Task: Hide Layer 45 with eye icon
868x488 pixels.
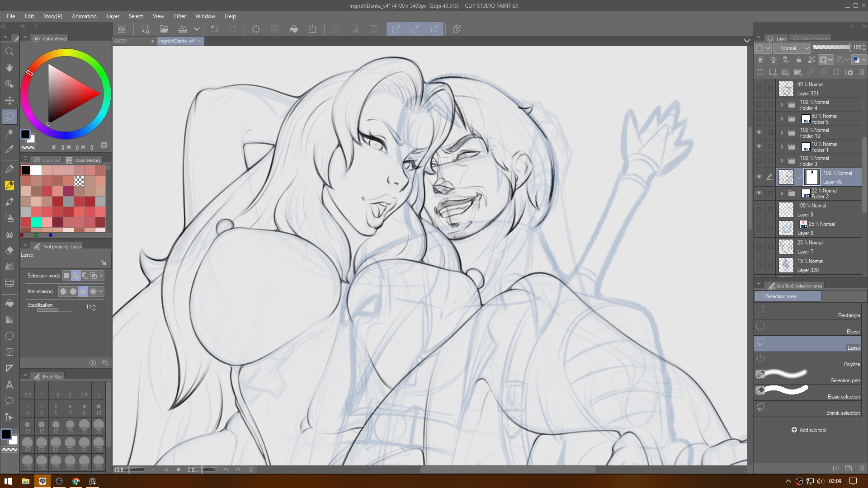Action: point(759,177)
